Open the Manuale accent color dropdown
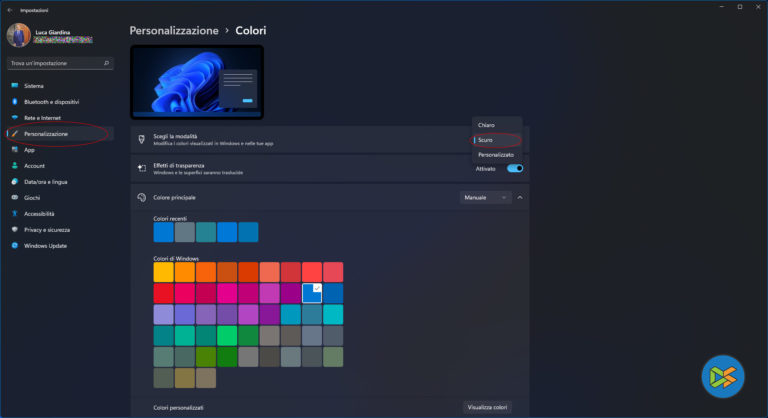Viewport: 768px width, 418px height. (x=485, y=197)
